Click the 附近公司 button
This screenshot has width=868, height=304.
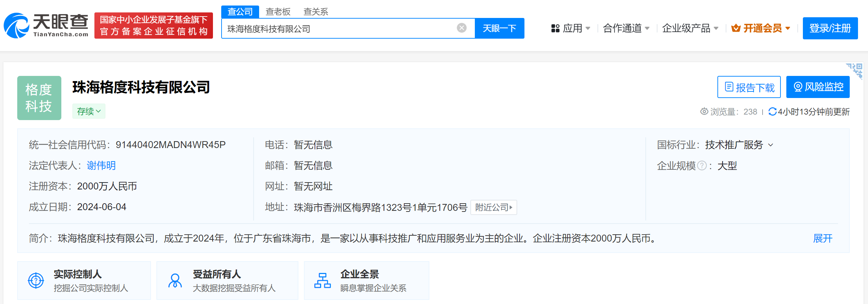494,207
